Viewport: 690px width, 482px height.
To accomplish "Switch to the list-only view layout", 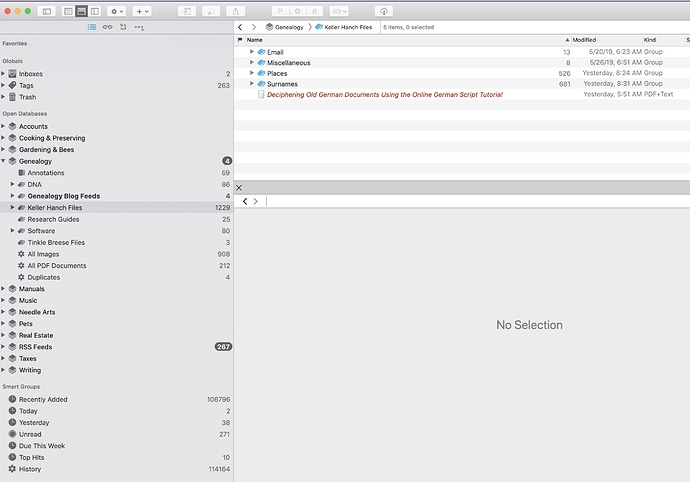I will 68,11.
